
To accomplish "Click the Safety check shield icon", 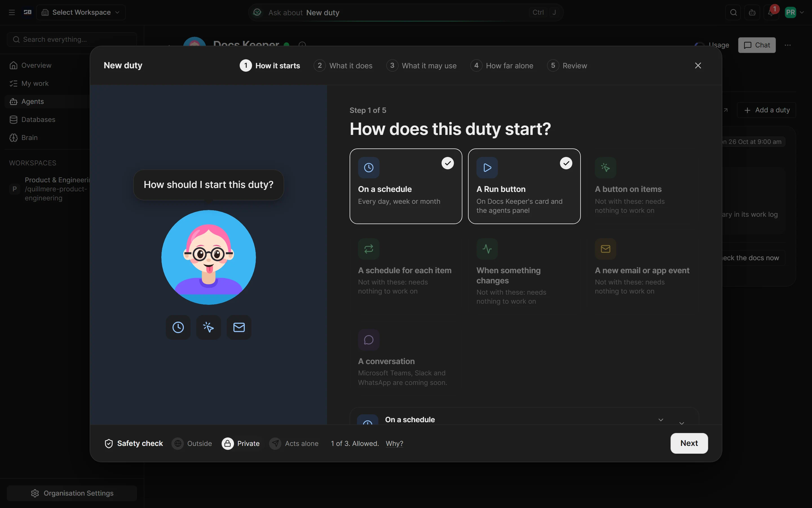I will tap(109, 443).
